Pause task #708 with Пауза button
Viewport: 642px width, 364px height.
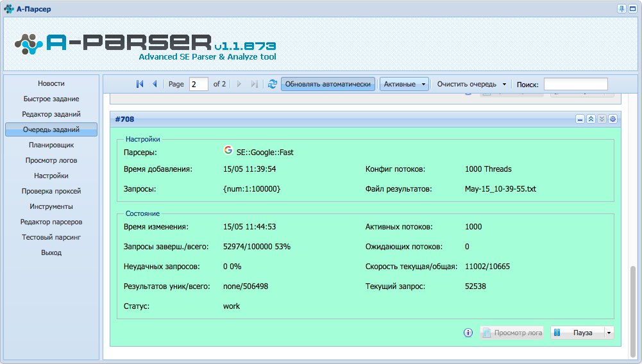point(577,333)
